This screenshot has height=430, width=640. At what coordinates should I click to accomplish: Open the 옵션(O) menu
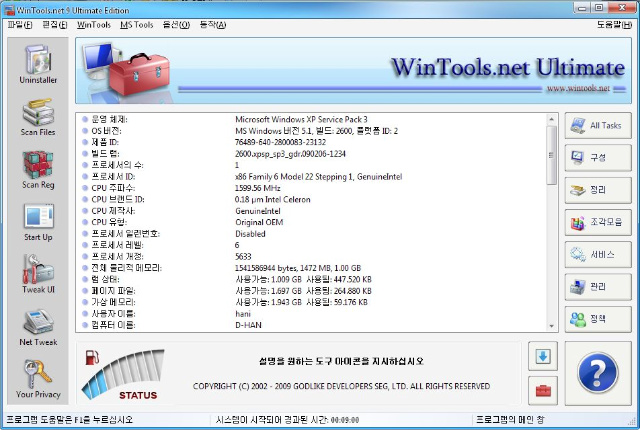pos(176,25)
